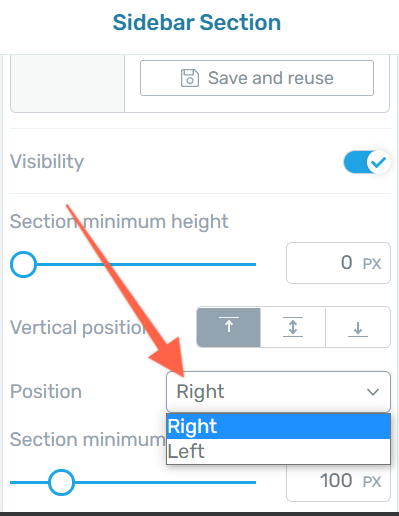Click the lower section minimum slider handle

pyautogui.click(x=61, y=482)
